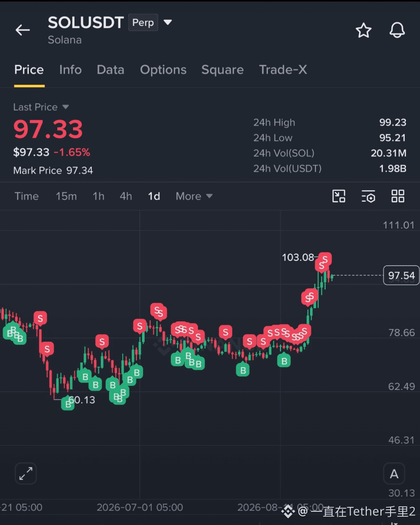The image size is (420, 525).
Task: Toggle the auto-scale A button
Action: [394, 473]
